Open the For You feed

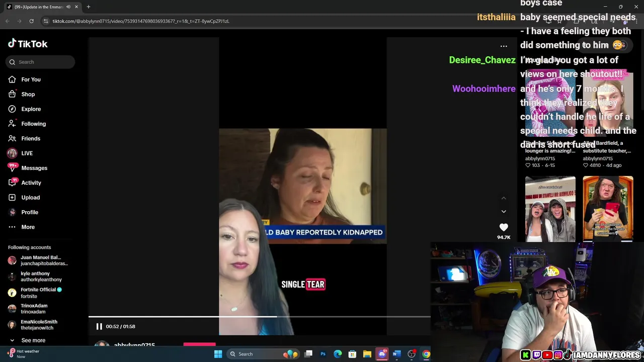tap(31, 79)
